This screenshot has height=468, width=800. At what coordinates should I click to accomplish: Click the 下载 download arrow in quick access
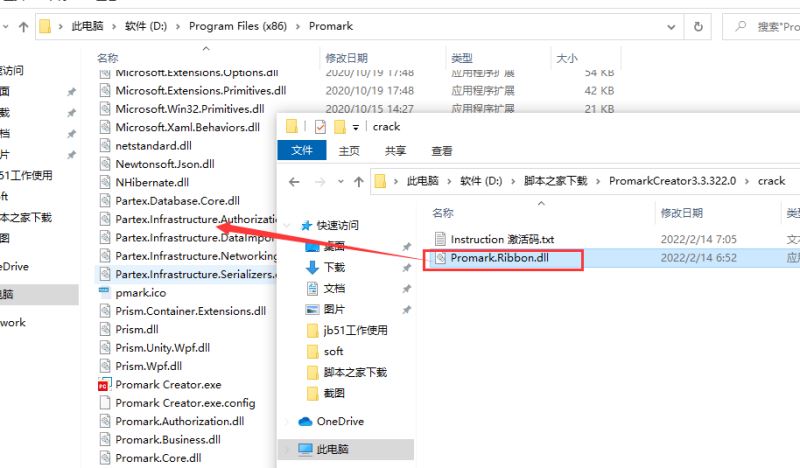click(x=312, y=267)
